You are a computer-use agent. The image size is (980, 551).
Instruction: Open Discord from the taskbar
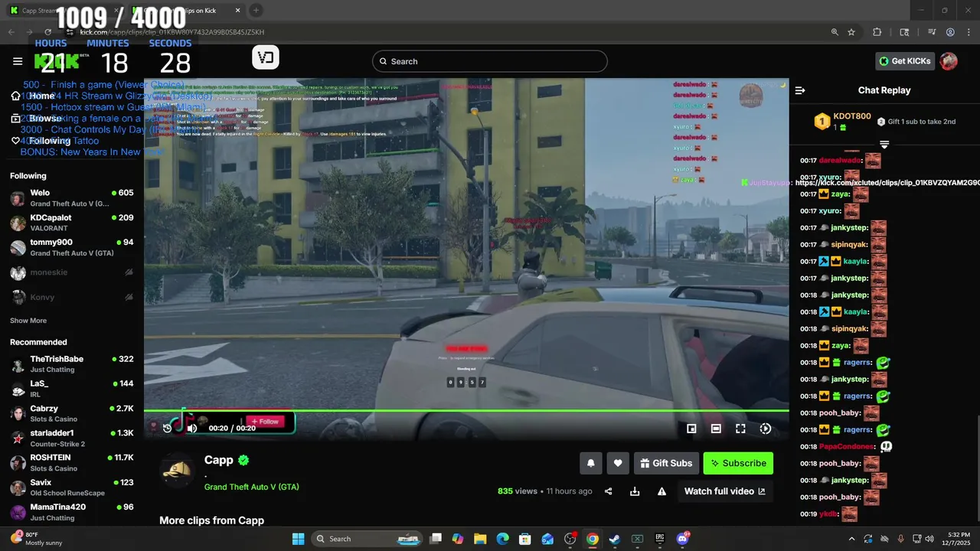point(682,539)
